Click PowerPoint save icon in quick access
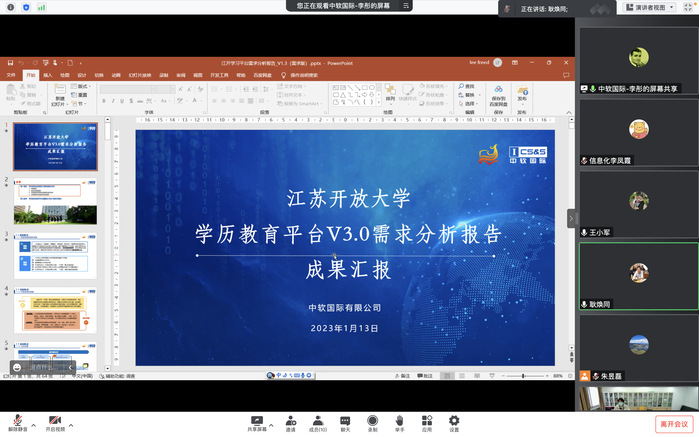Screen dimensions: 699x437 coord(10,63)
